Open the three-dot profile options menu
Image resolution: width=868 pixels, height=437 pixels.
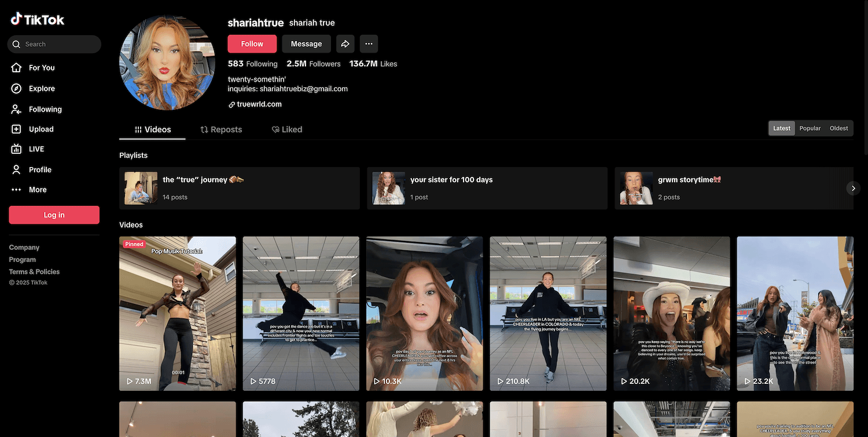click(369, 44)
